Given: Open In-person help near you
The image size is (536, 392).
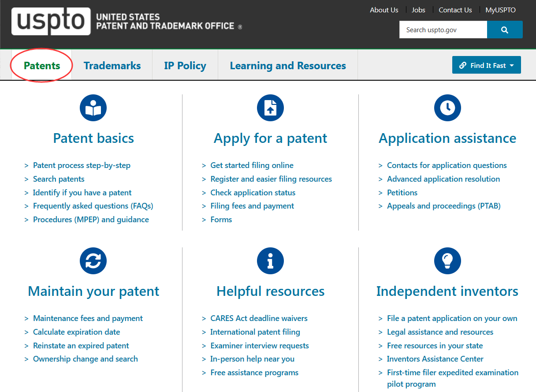Looking at the screenshot, I should [252, 359].
